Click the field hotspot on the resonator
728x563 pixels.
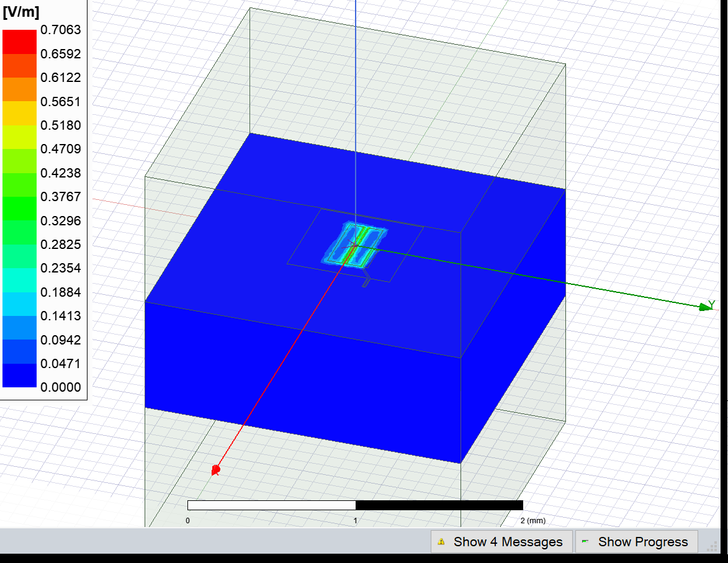coord(355,245)
